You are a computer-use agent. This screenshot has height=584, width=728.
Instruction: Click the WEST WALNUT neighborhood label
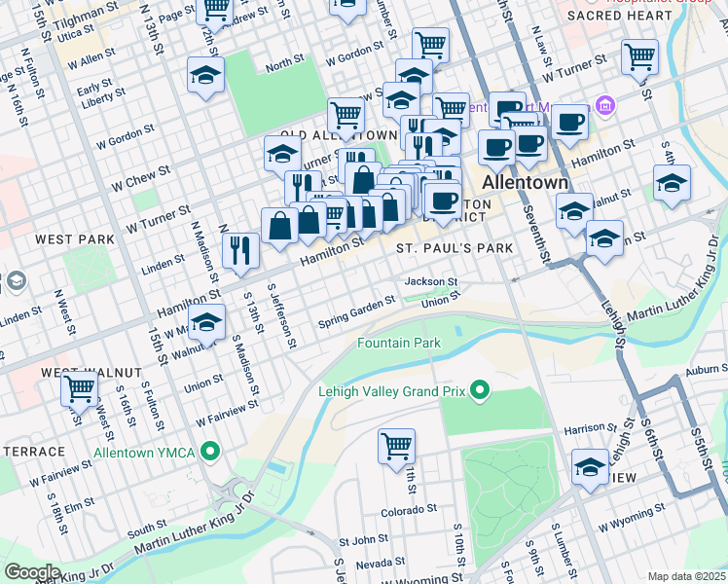pyautogui.click(x=91, y=373)
